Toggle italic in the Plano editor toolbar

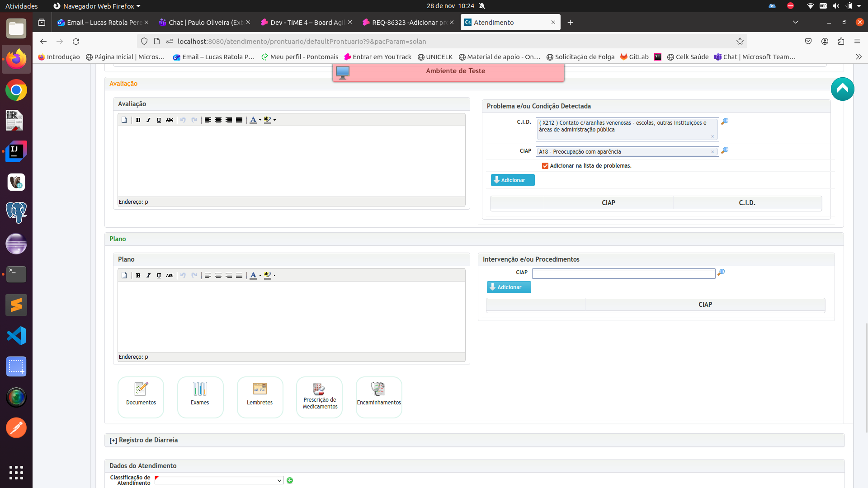148,276
